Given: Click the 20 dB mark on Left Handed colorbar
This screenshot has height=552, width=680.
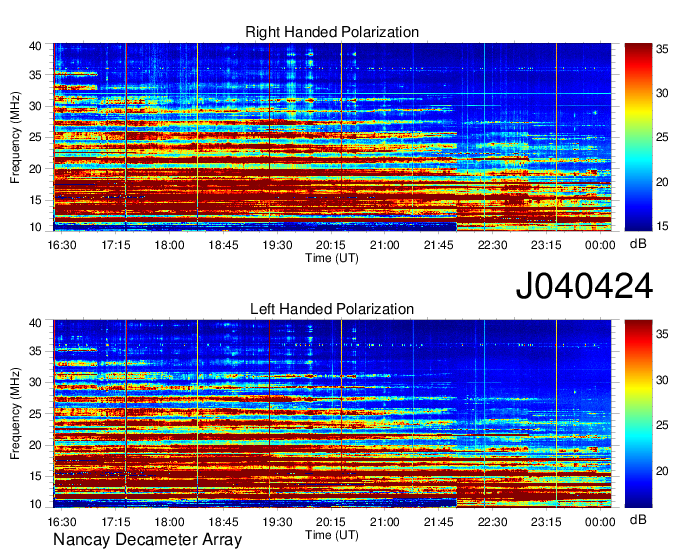Looking at the screenshot, I should pos(662,471).
